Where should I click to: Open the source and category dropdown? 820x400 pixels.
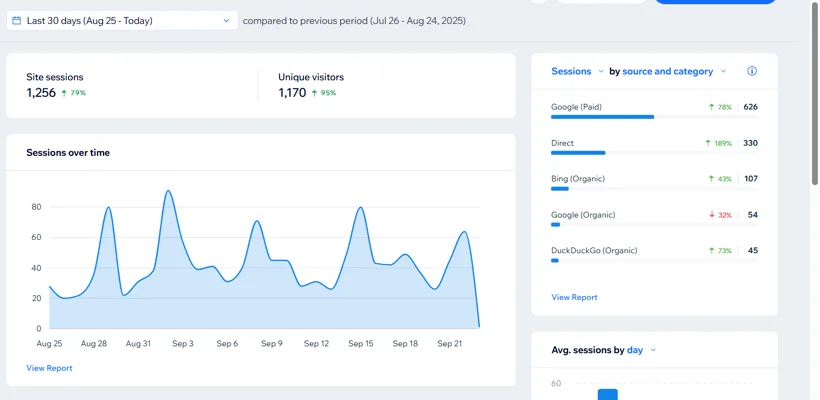pyautogui.click(x=674, y=71)
